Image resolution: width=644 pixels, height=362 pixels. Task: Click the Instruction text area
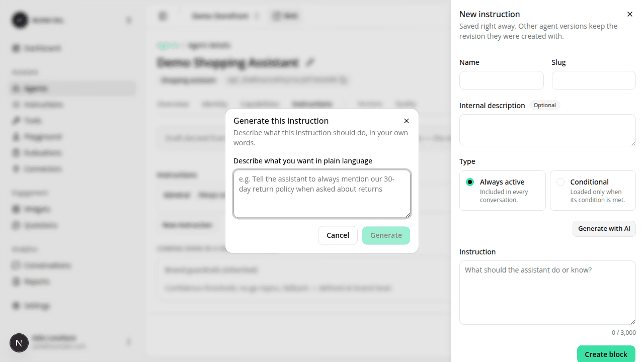547,293
